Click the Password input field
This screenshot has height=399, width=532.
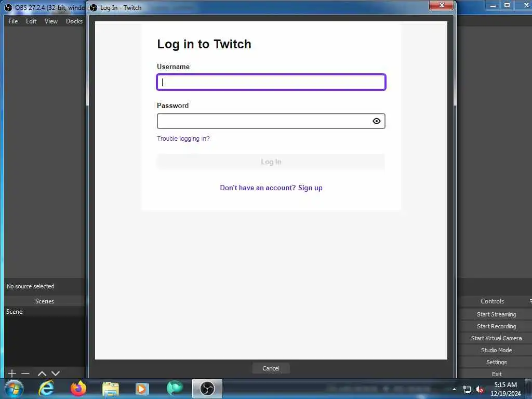(271, 121)
